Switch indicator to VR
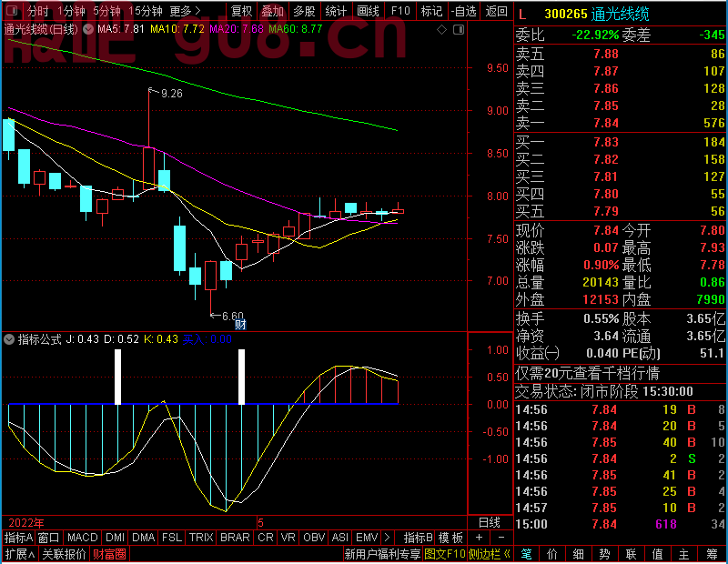728x564 pixels. pyautogui.click(x=288, y=538)
